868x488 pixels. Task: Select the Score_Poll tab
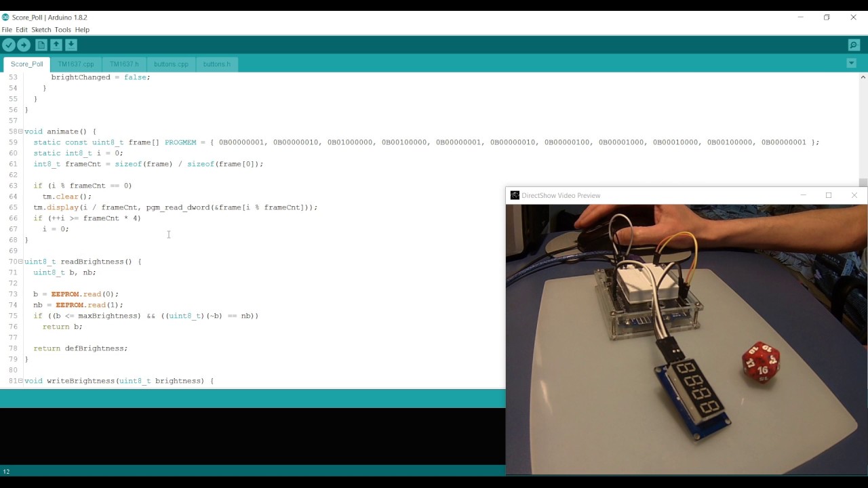(x=27, y=64)
